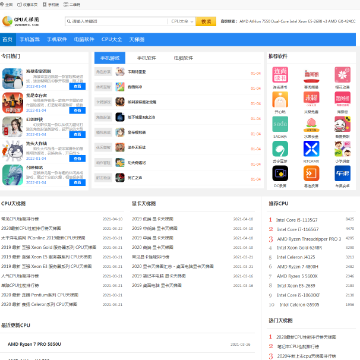Go to 首页 in the blue navigation bar
The image size is (360, 360).
coord(8,39)
